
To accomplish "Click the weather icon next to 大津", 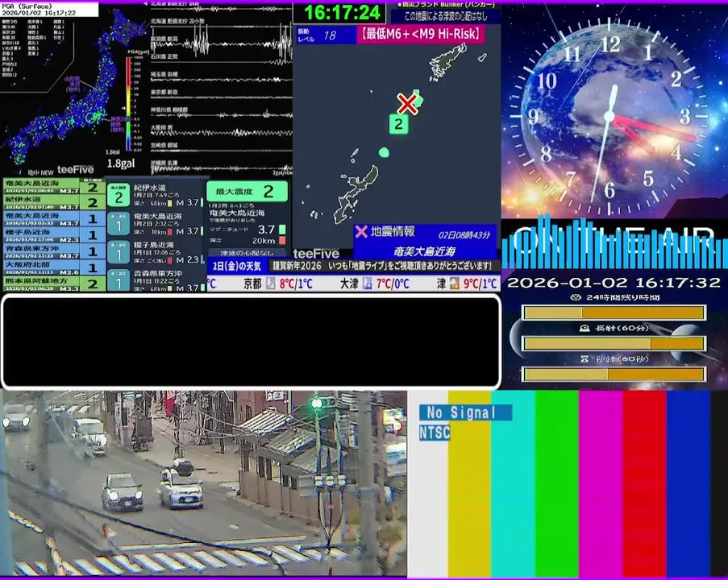I will pyautogui.click(x=367, y=283).
